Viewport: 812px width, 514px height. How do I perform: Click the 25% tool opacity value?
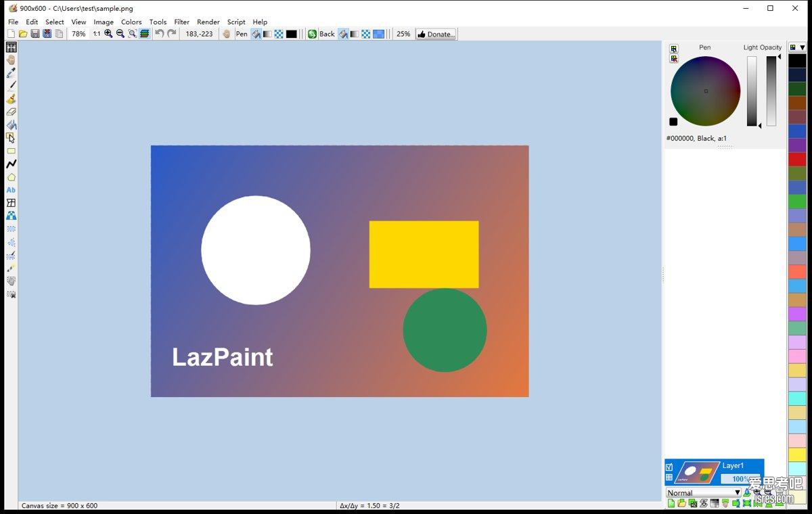403,34
